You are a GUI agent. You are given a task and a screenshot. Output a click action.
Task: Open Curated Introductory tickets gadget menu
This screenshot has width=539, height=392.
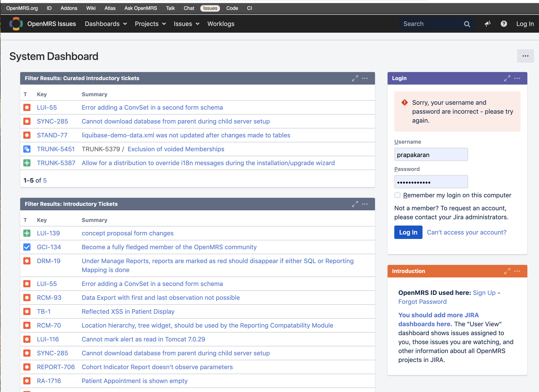click(365, 78)
